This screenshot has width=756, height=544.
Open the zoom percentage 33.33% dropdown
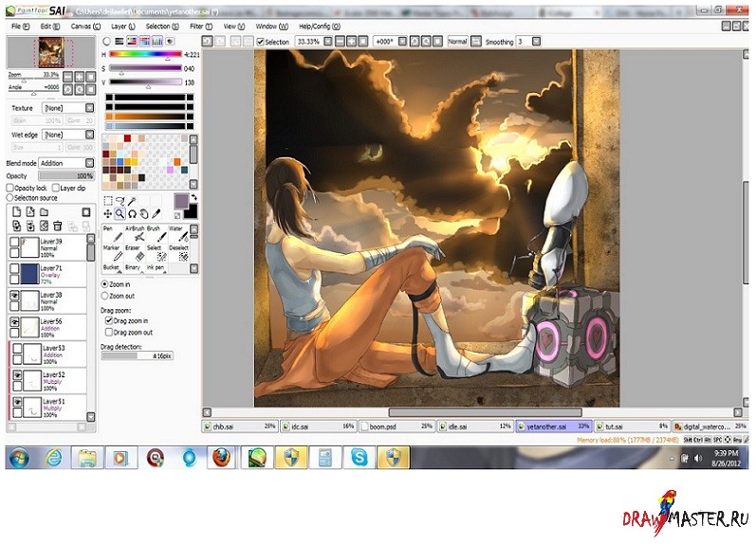pos(328,42)
